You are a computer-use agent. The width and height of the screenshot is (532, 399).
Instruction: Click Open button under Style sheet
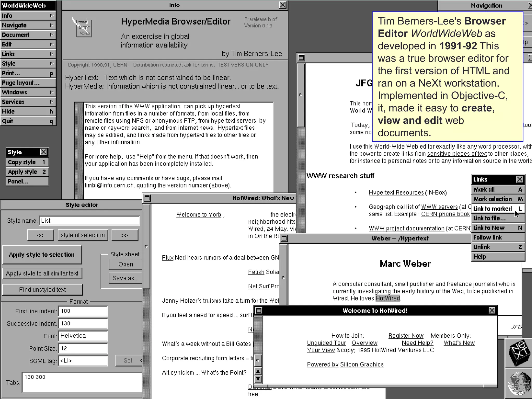(x=125, y=264)
